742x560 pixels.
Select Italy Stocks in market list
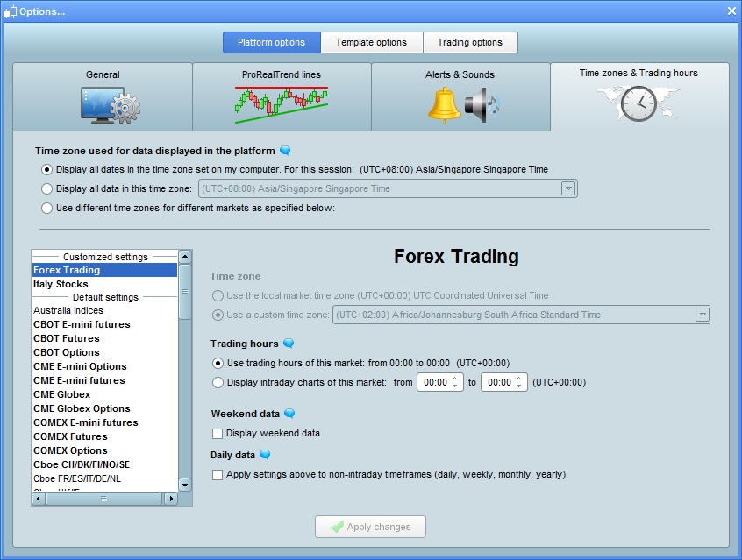(104, 284)
